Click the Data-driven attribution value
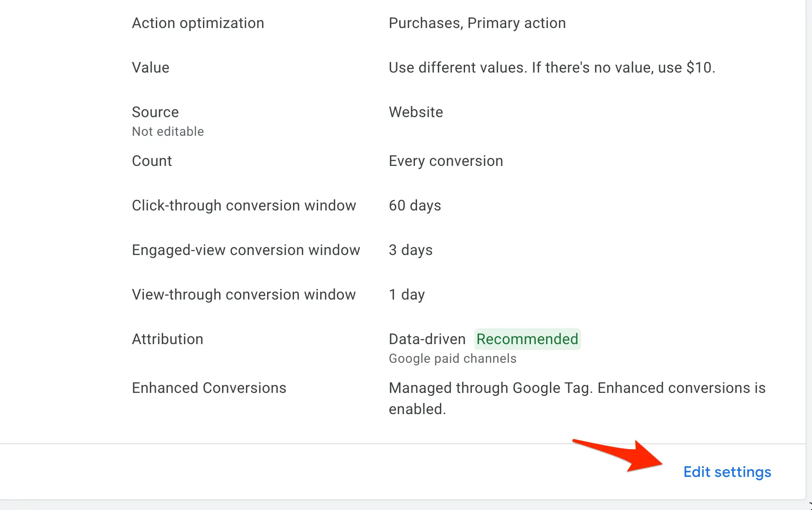812x510 pixels. [427, 339]
